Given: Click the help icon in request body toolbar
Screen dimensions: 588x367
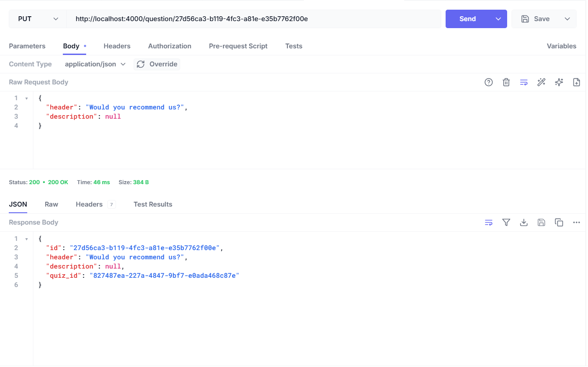Looking at the screenshot, I should (x=488, y=82).
